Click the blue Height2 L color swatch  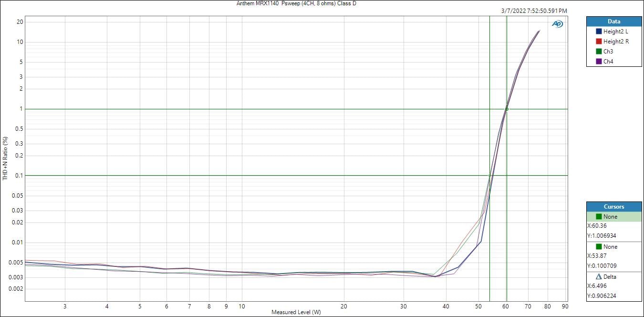coord(599,32)
